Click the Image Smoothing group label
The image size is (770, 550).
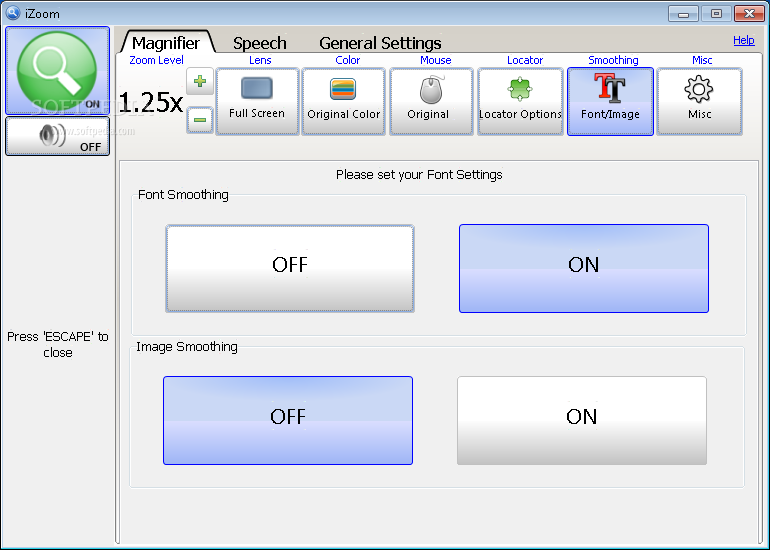click(187, 347)
